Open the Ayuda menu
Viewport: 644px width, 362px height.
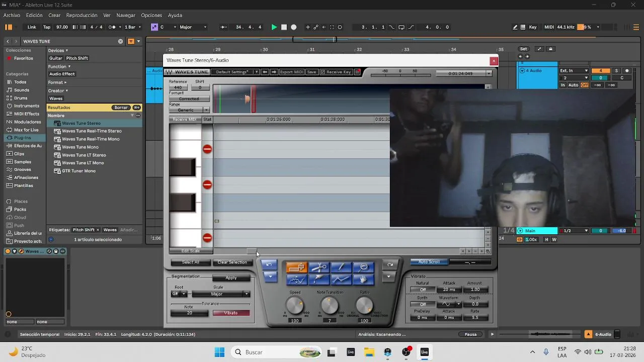point(175,16)
